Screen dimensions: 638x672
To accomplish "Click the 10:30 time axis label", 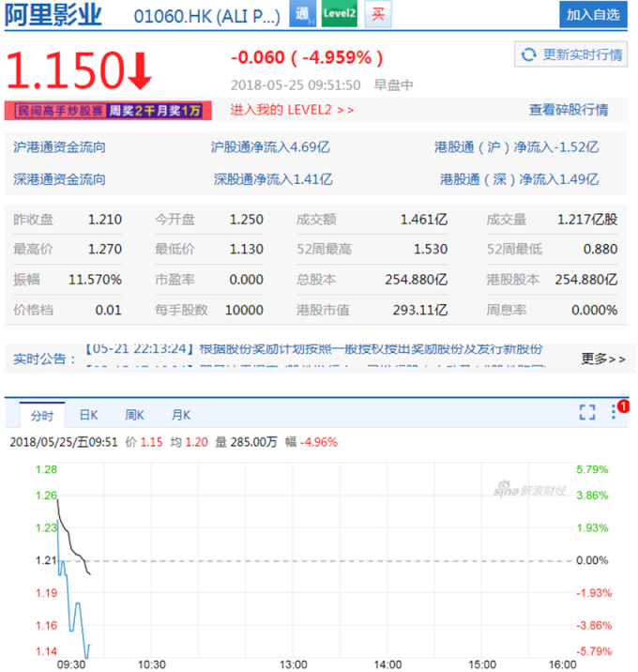I will [x=152, y=664].
